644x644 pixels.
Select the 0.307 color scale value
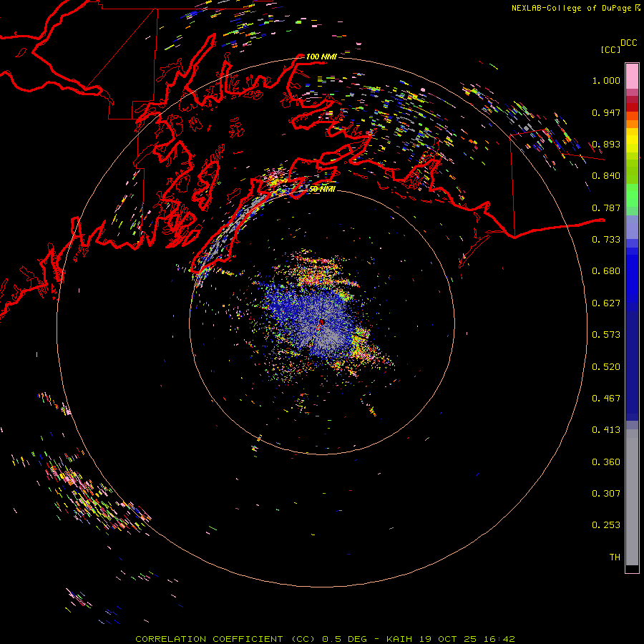[x=606, y=494]
